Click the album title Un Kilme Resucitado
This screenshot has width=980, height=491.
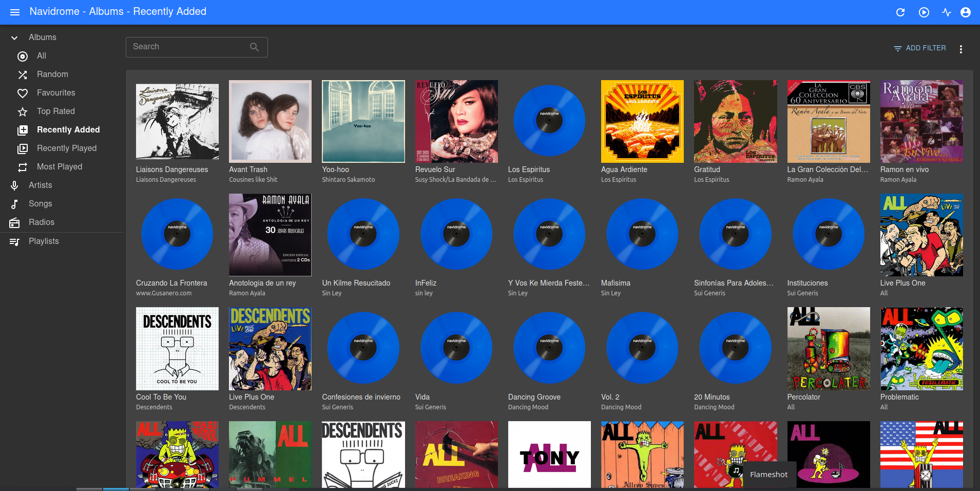(x=356, y=283)
